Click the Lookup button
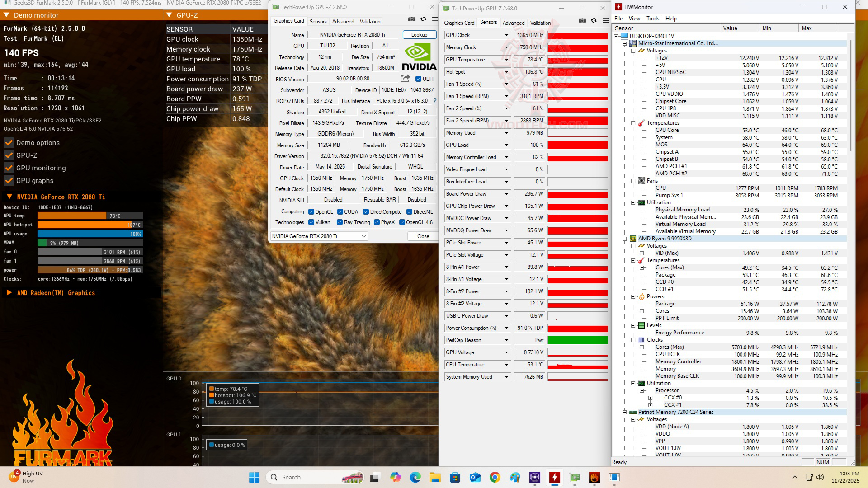 (x=419, y=35)
